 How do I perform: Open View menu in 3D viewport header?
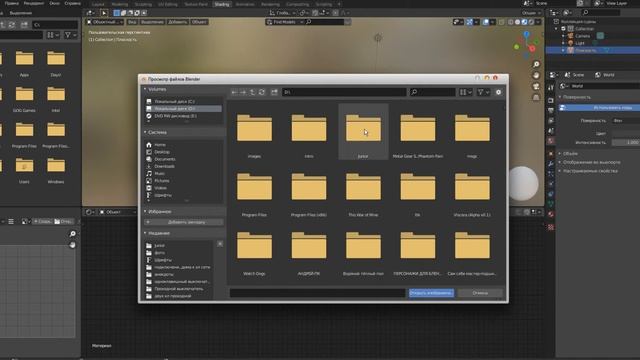(132, 22)
